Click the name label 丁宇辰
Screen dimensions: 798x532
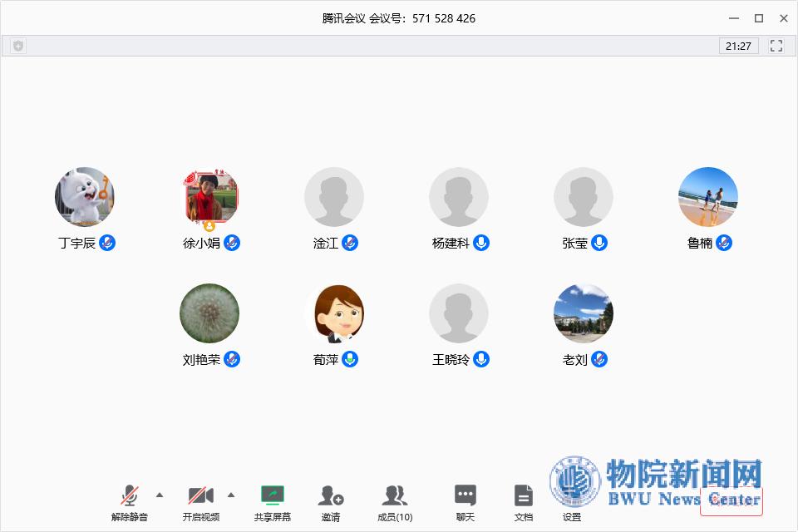pyautogui.click(x=76, y=244)
